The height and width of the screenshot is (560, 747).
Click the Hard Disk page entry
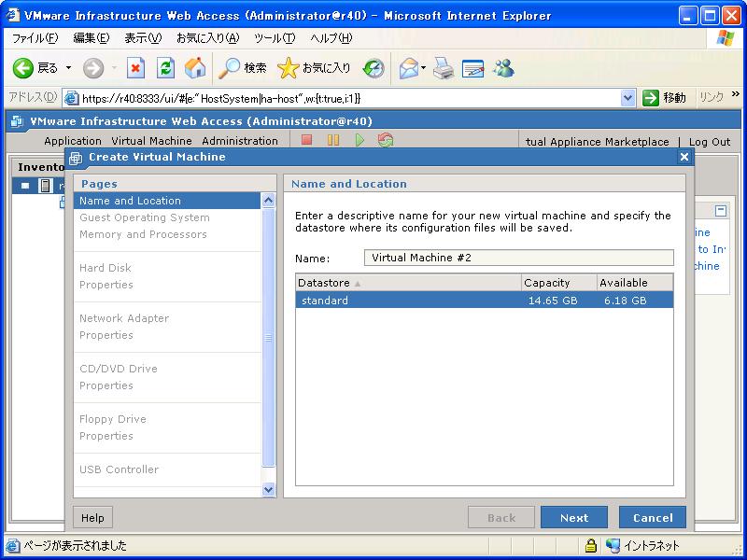click(x=106, y=268)
